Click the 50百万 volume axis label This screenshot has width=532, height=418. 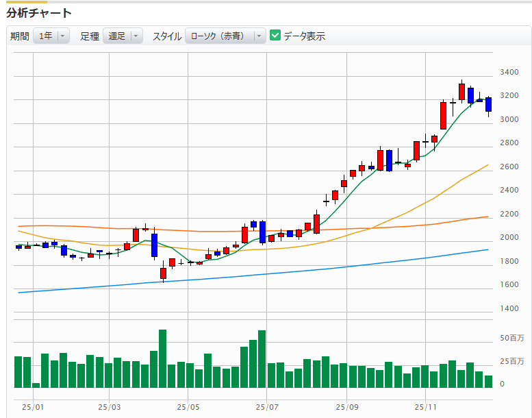click(x=512, y=339)
